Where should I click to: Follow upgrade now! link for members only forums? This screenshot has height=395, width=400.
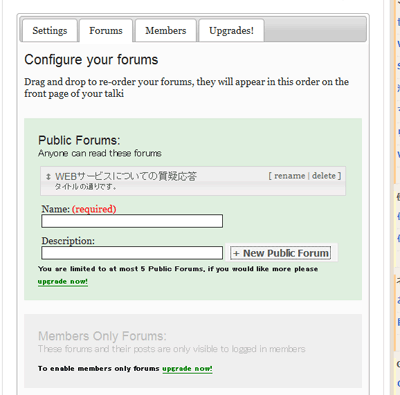coord(187,369)
